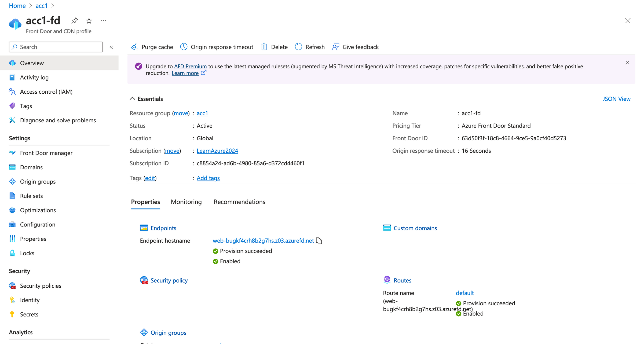Copy the endpoint hostname
644x344 pixels.
[x=319, y=241]
